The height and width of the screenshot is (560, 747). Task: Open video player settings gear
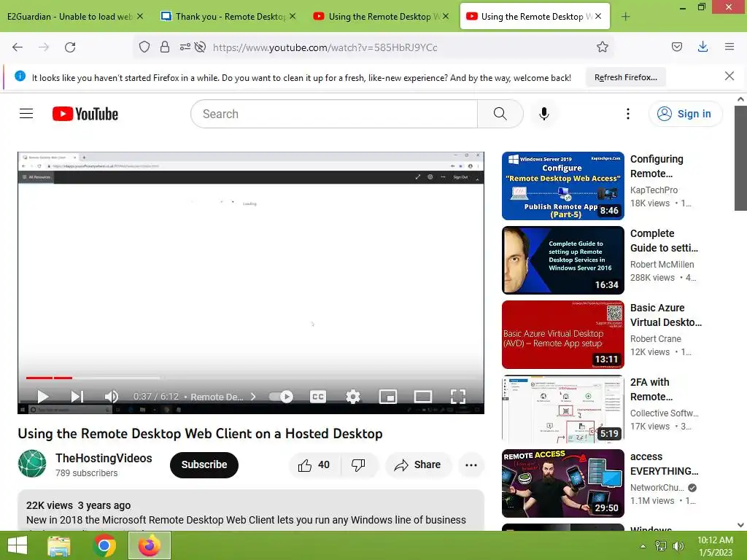pos(353,396)
